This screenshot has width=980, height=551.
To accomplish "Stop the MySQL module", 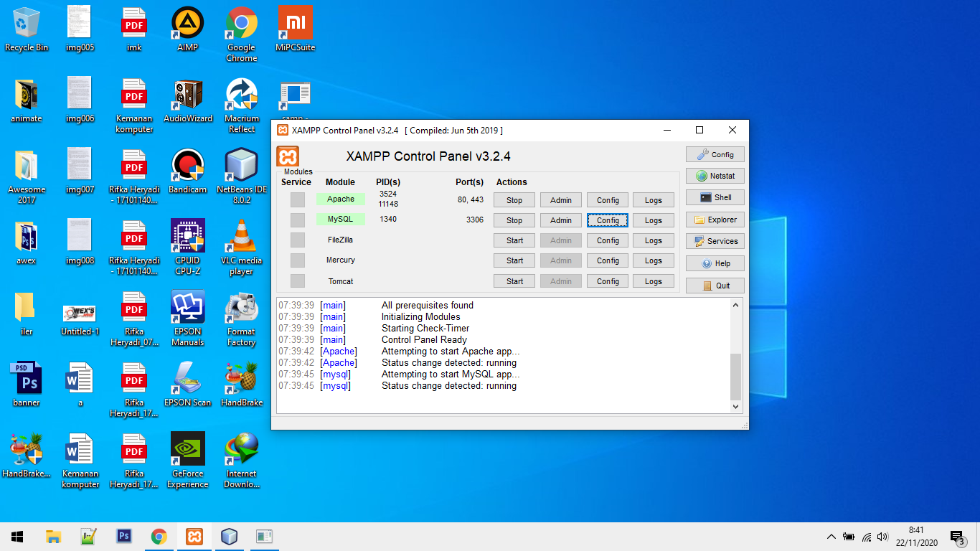I will click(x=514, y=220).
